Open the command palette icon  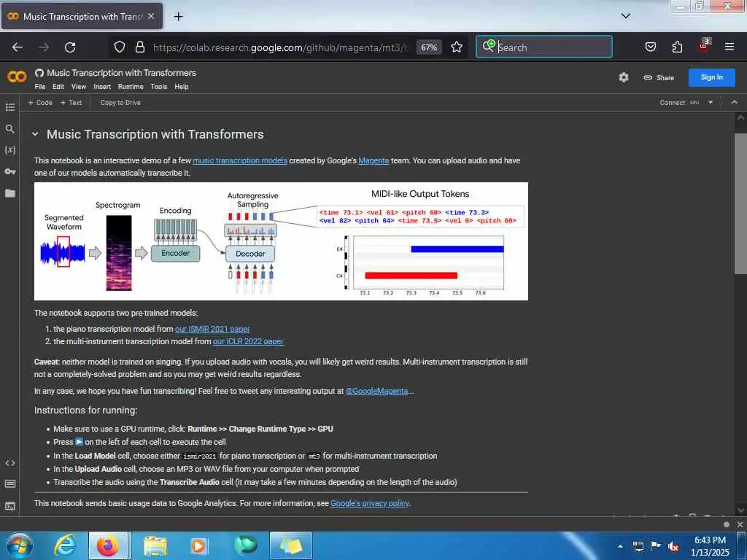(x=10, y=484)
